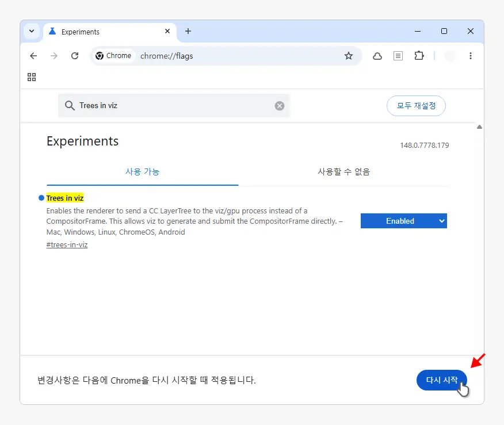The image size is (504, 425).
Task: Open the profile avatar menu
Action: [x=450, y=56]
